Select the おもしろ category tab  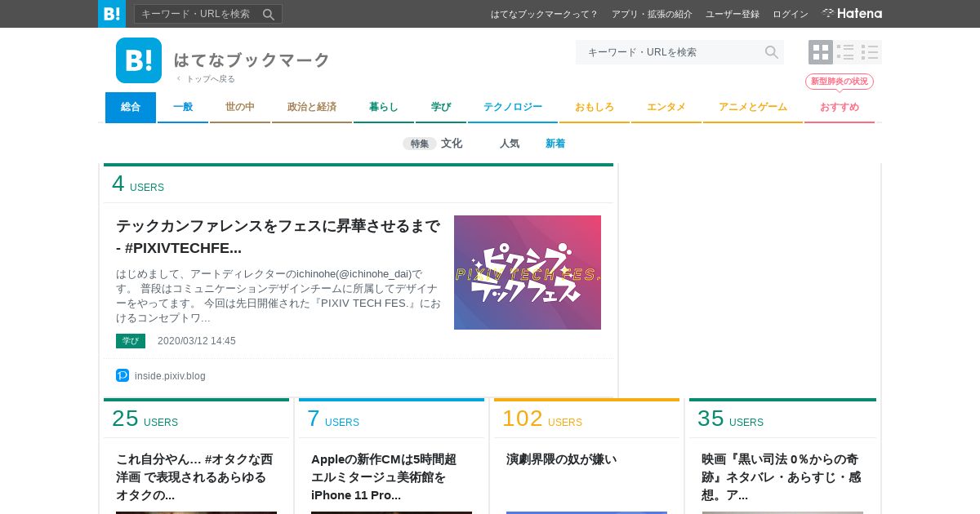click(595, 107)
